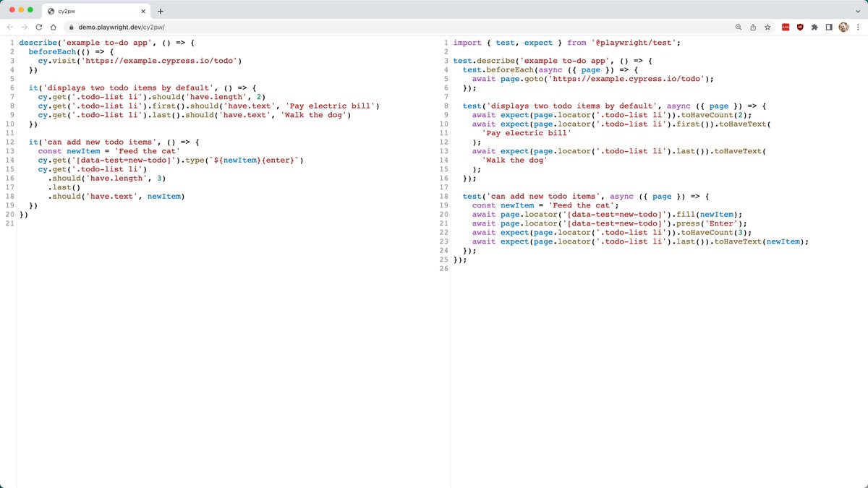Click 'fill(newItem)' in Playwright line 20
868x488 pixels.
(x=707, y=214)
